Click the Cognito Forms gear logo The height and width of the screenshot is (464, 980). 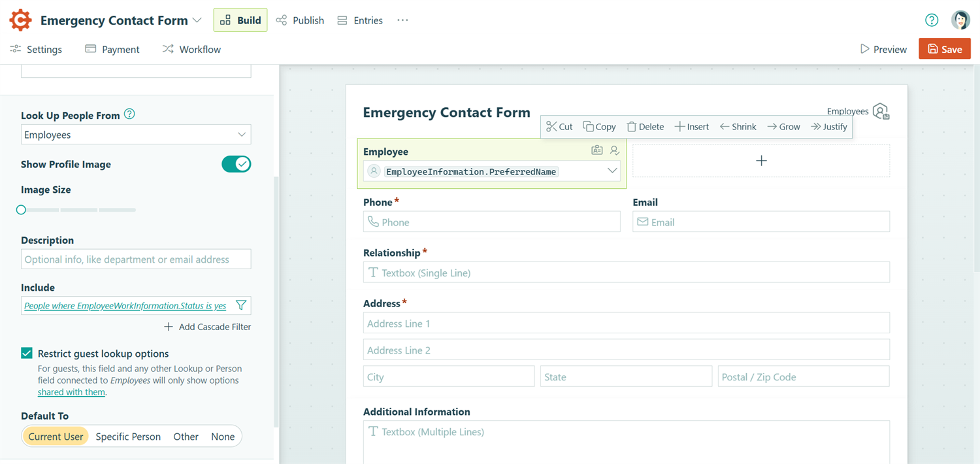point(20,20)
